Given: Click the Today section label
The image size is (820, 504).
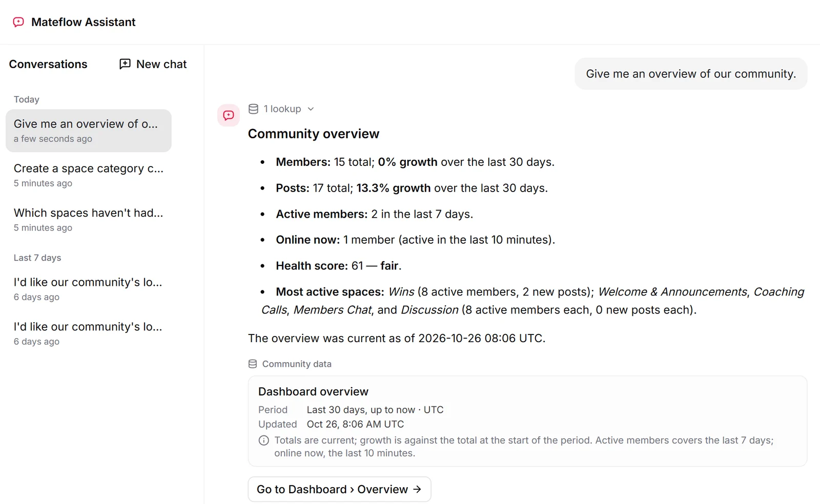Looking at the screenshot, I should (27, 99).
